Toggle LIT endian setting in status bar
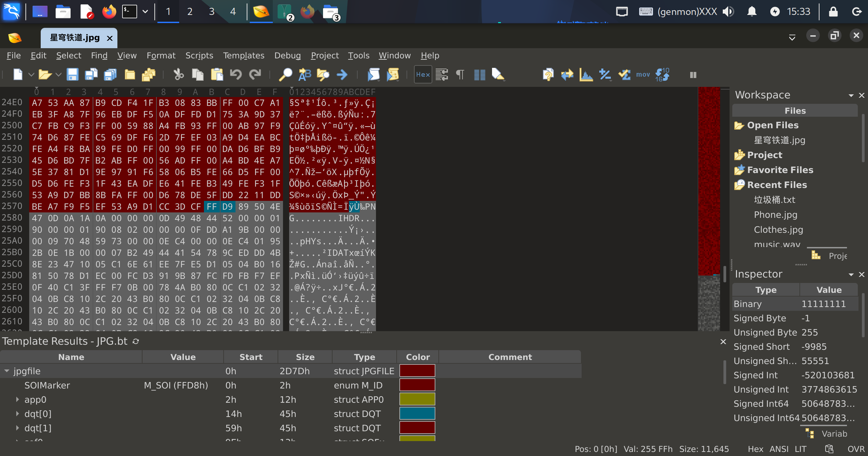 (x=800, y=449)
